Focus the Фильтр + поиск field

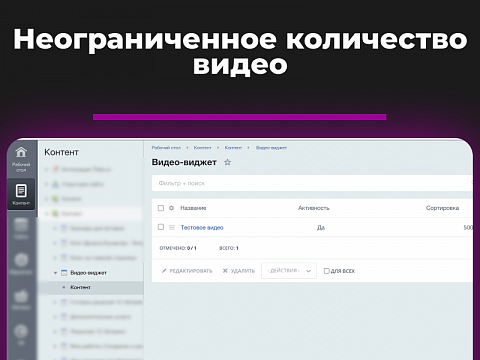click(x=312, y=183)
